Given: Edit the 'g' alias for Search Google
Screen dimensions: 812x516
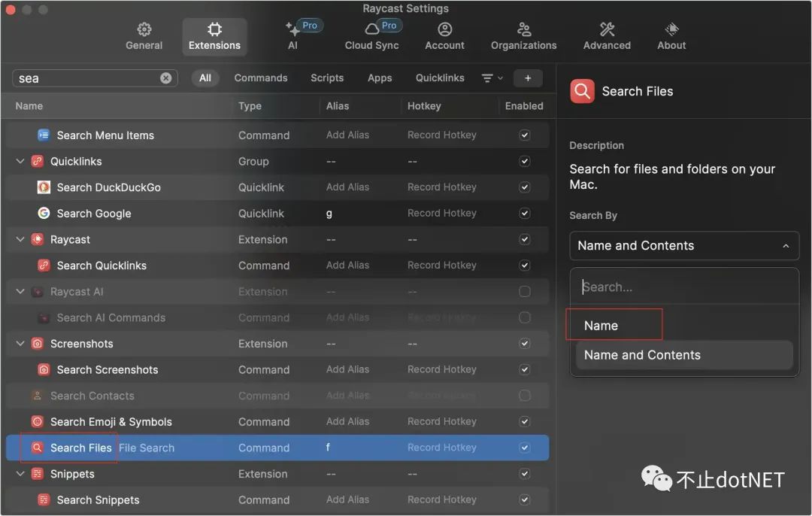Looking at the screenshot, I should pos(329,214).
